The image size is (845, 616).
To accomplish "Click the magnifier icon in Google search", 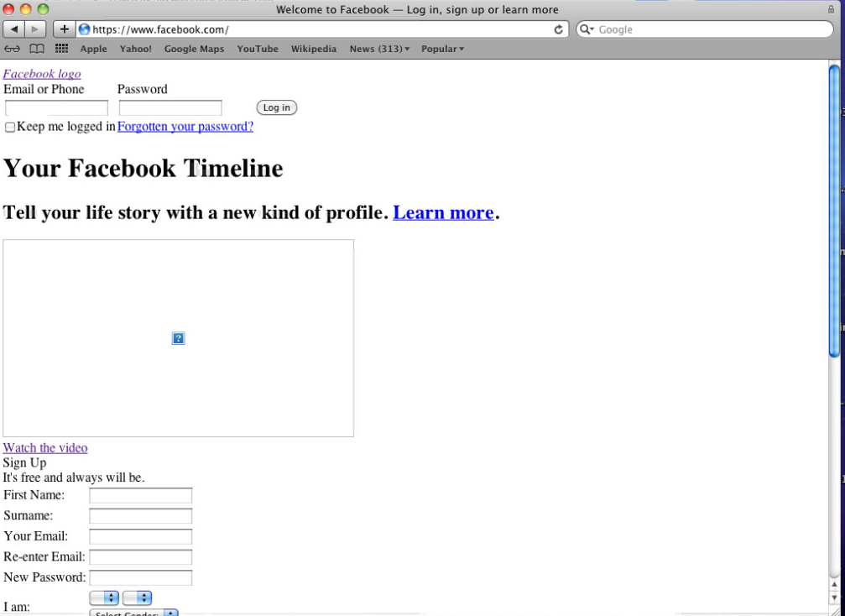I will (586, 29).
